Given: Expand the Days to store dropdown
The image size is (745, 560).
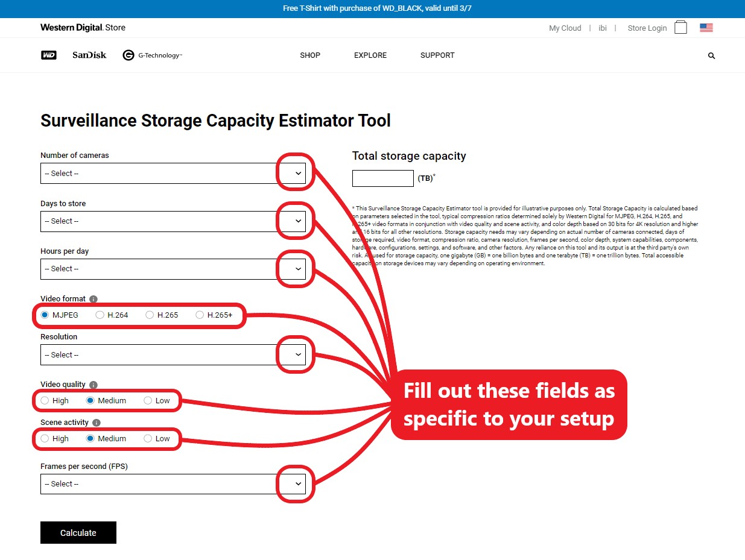Looking at the screenshot, I should tap(173, 221).
